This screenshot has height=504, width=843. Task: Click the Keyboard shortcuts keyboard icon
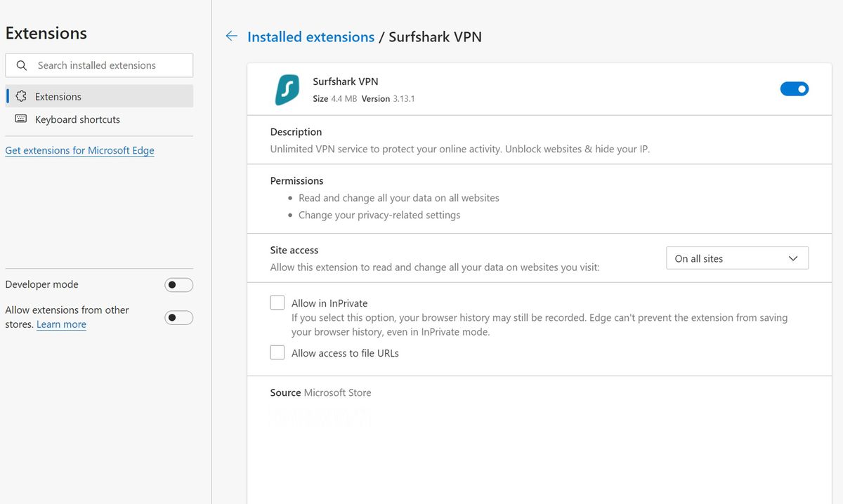[x=21, y=119]
